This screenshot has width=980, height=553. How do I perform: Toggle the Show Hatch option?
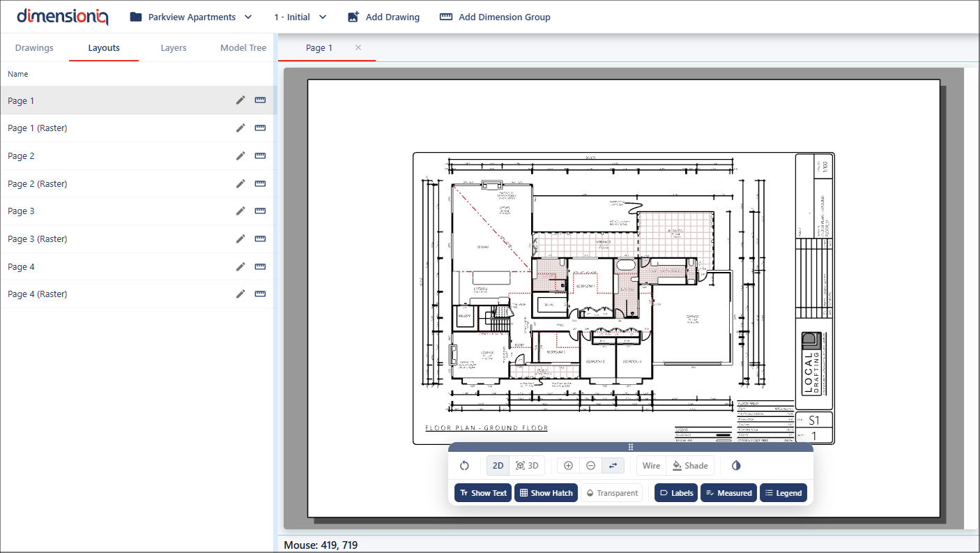coord(545,493)
